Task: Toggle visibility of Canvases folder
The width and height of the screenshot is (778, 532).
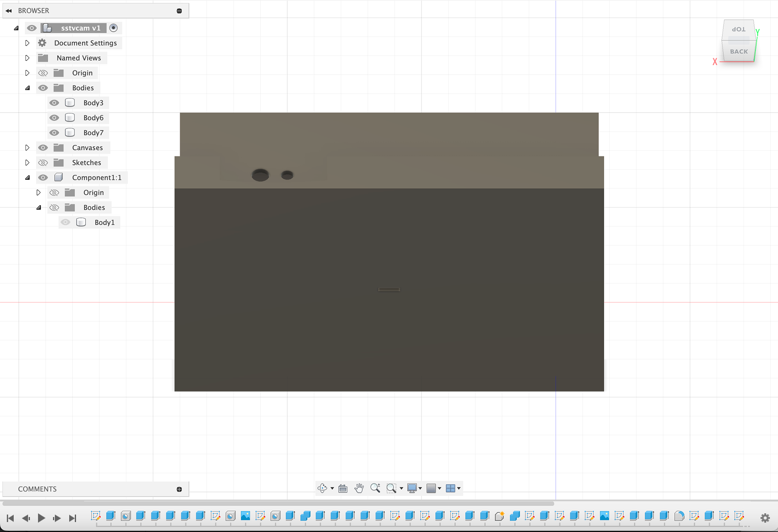Action: (43, 148)
